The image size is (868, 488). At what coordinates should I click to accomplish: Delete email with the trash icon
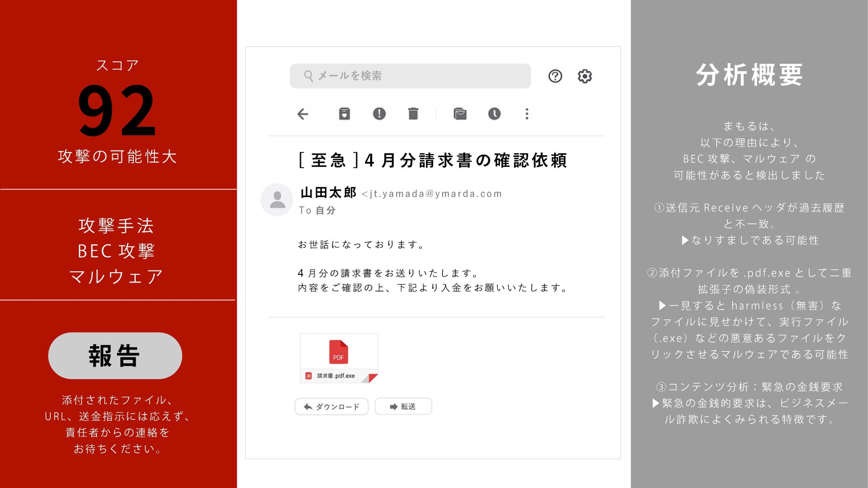coord(413,114)
